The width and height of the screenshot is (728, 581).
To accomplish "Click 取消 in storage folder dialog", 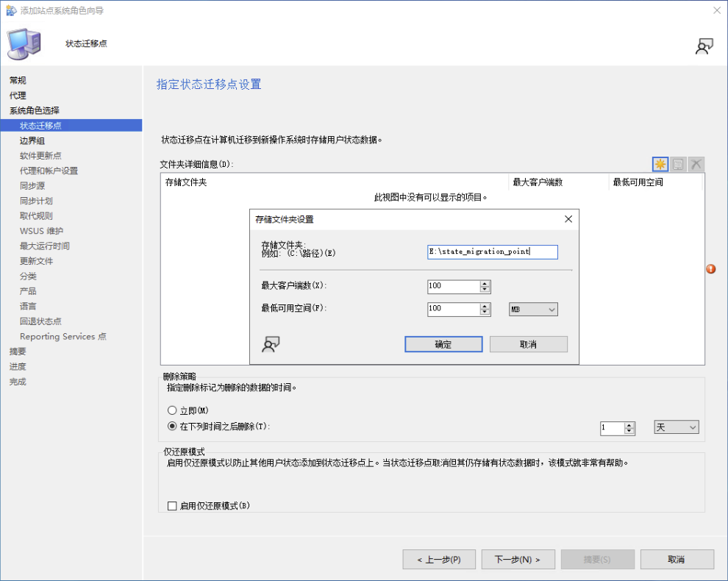I will tap(529, 345).
